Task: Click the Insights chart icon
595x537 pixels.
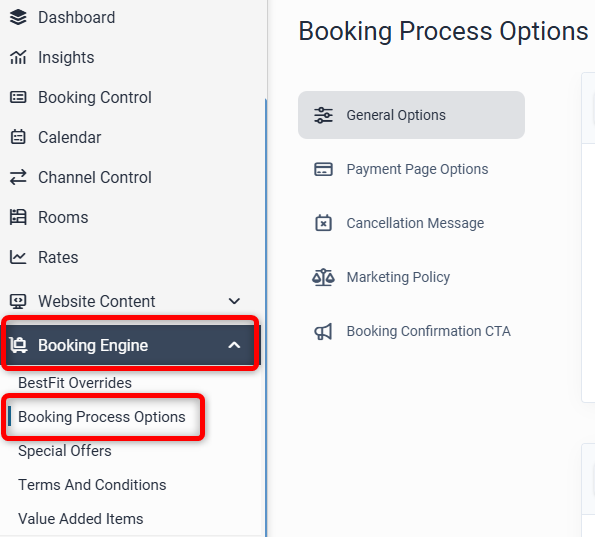Action: pos(18,57)
